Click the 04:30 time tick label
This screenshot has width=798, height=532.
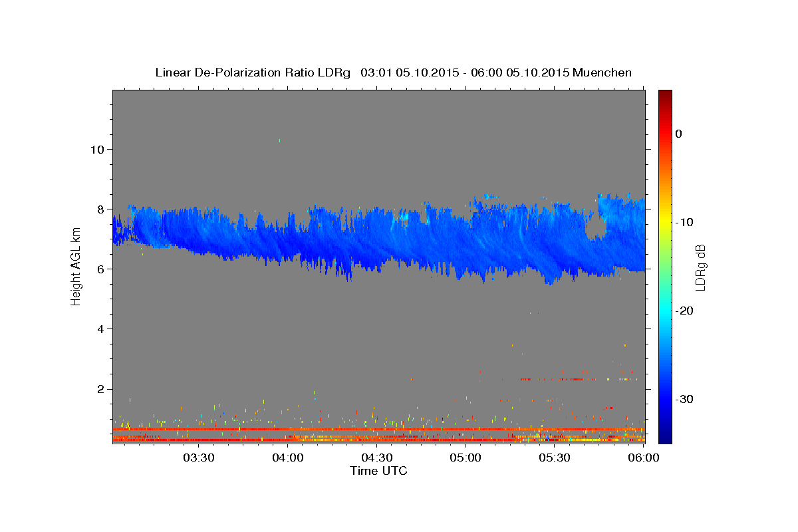(376, 458)
